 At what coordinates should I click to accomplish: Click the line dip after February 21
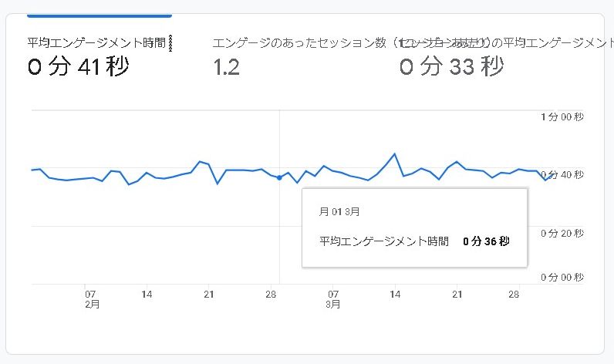218,184
